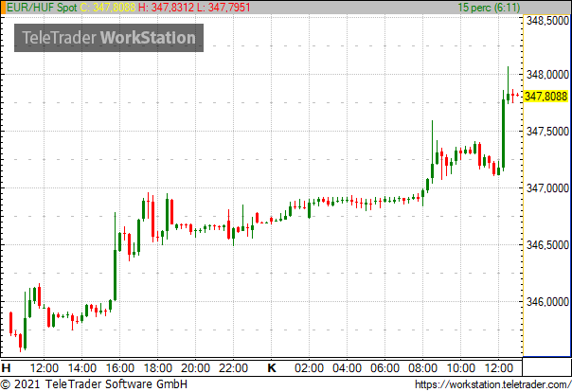The height and width of the screenshot is (392, 572).
Task: Click the 20:00 time axis label
Action: pyautogui.click(x=195, y=367)
